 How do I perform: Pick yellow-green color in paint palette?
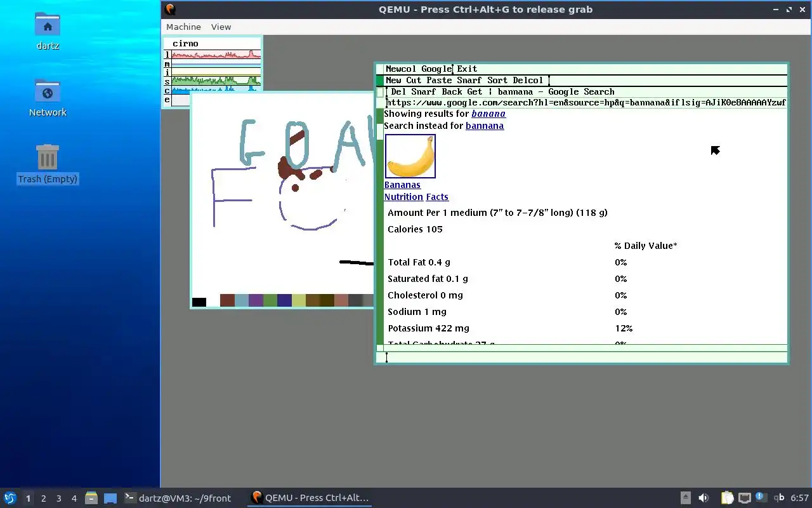tap(299, 301)
